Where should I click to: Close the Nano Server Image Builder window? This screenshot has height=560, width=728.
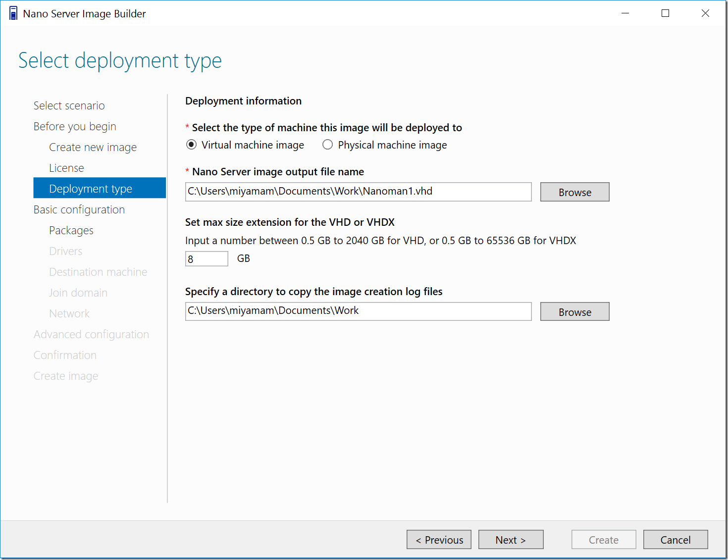tap(705, 13)
